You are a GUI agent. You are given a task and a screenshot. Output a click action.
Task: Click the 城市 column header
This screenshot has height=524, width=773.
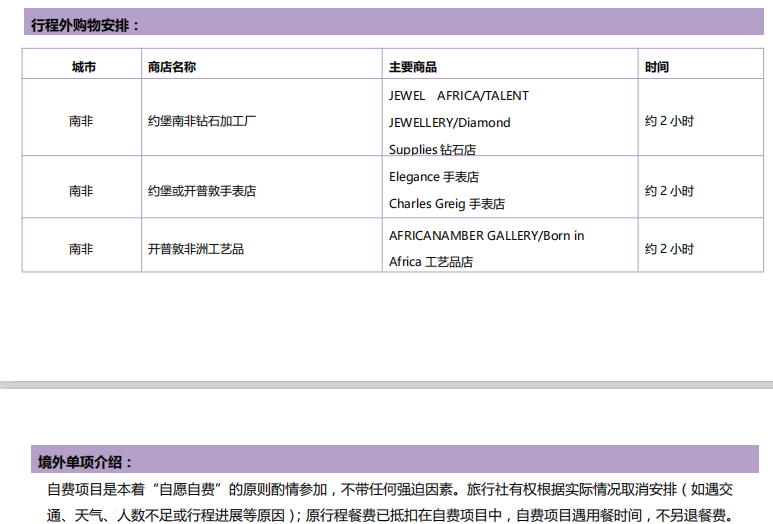84,67
